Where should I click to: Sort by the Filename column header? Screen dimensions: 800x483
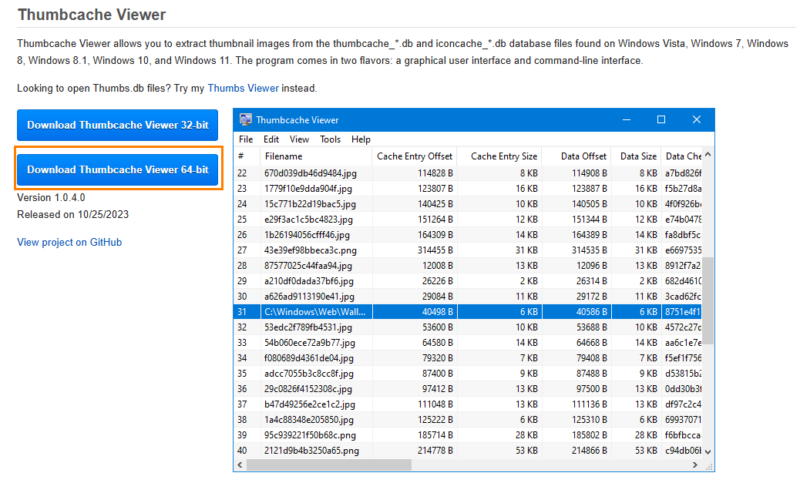[x=316, y=156]
